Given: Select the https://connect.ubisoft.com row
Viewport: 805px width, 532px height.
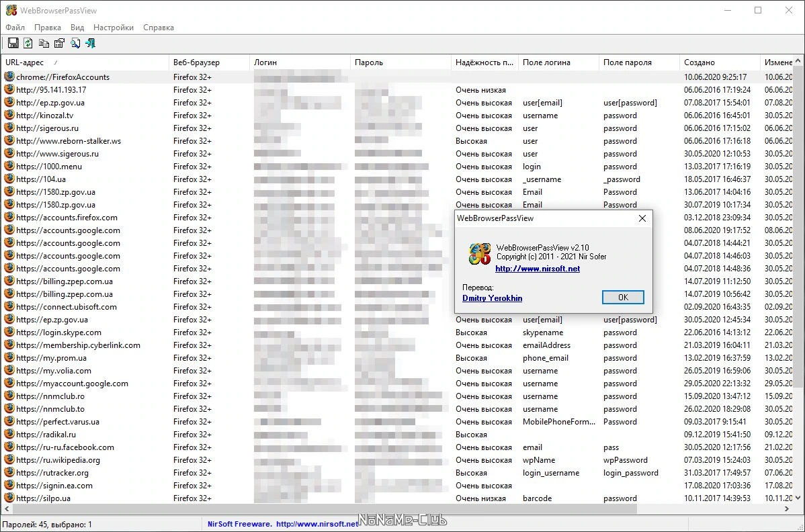Looking at the screenshot, I should pos(396,307).
